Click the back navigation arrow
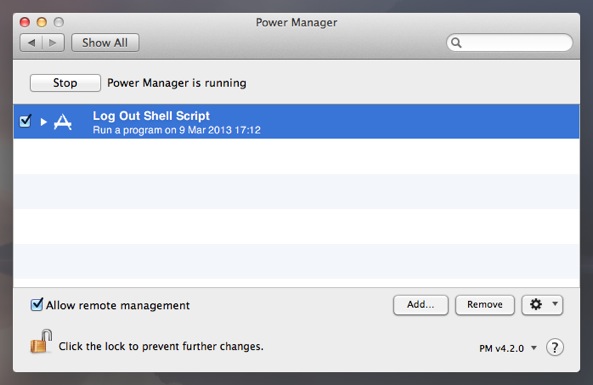The width and height of the screenshot is (593, 385). pos(31,43)
